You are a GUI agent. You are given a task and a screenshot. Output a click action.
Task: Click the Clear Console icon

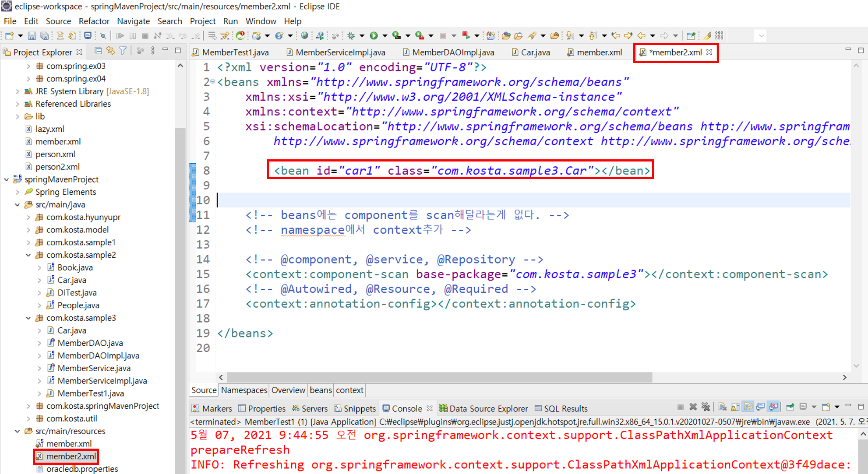coord(722,407)
